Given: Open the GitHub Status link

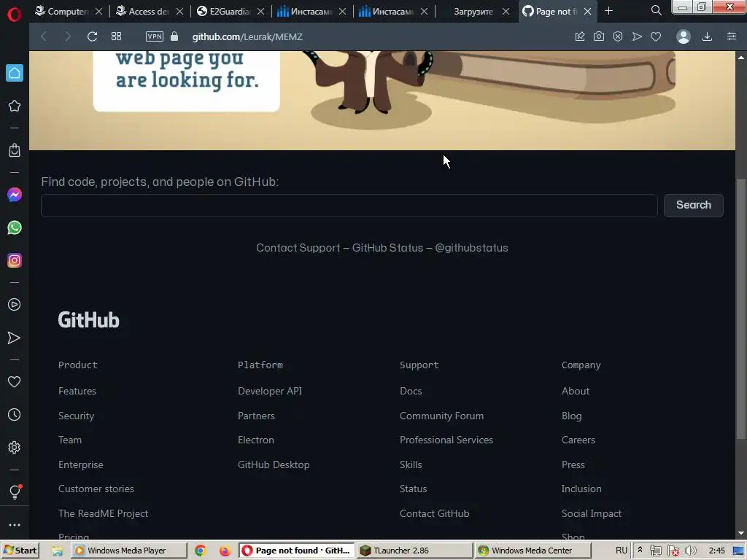Looking at the screenshot, I should [x=387, y=248].
